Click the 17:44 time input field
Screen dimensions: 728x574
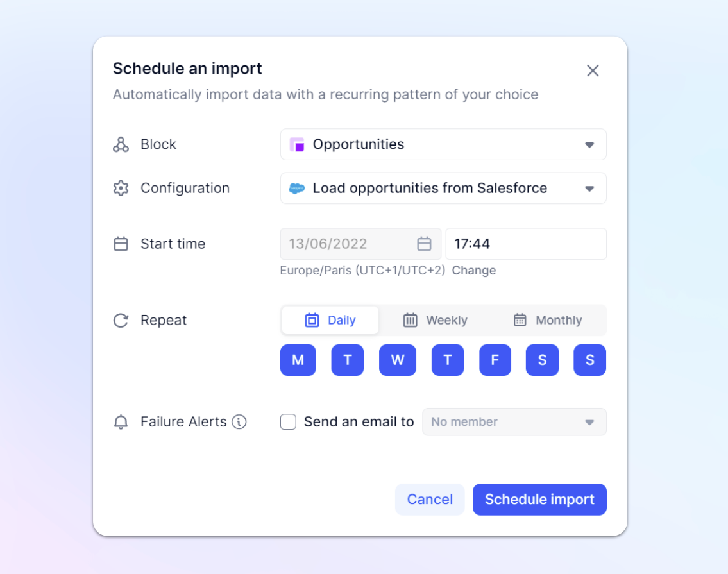click(526, 244)
